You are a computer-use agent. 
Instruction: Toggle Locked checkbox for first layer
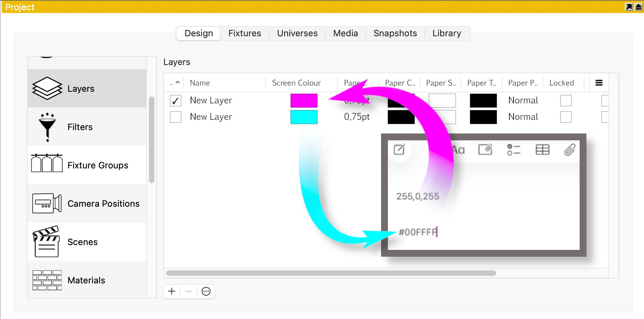[x=566, y=101]
